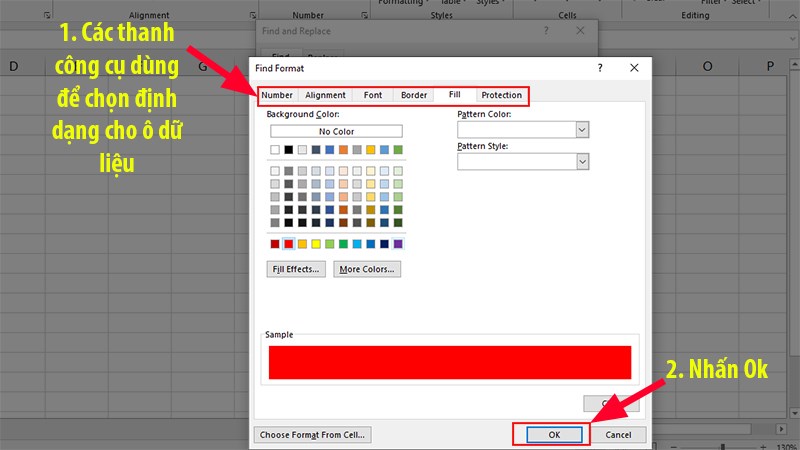Click the Alignment group dialog launcher icon
800x450 pixels.
click(245, 16)
